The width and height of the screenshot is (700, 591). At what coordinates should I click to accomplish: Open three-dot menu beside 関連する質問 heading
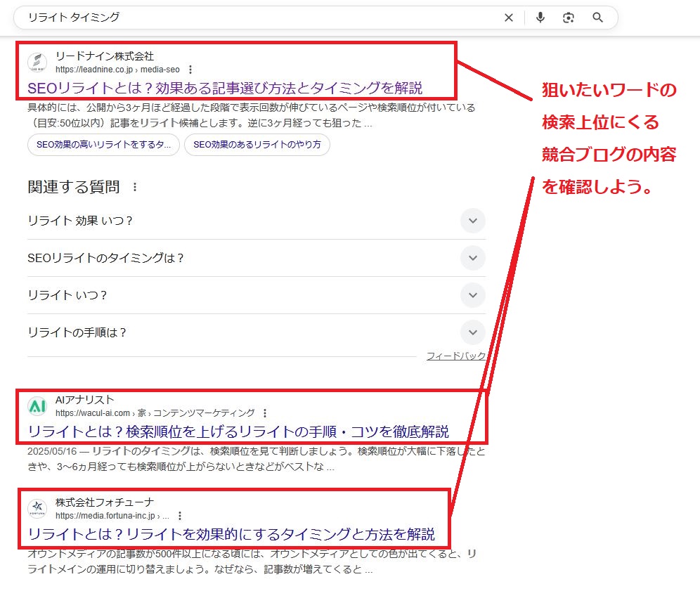click(x=135, y=188)
